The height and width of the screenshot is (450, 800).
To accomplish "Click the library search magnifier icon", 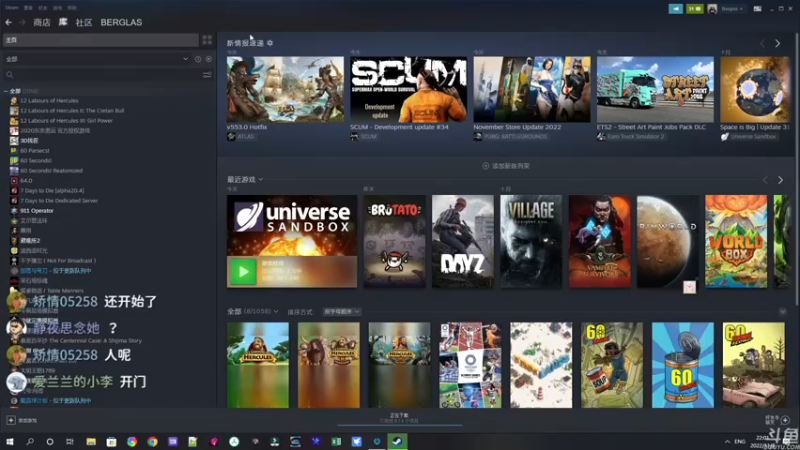I will [x=10, y=75].
